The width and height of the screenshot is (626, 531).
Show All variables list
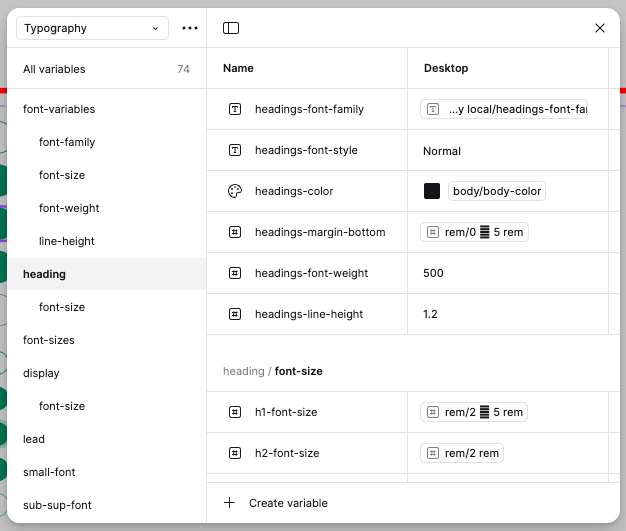[54, 69]
